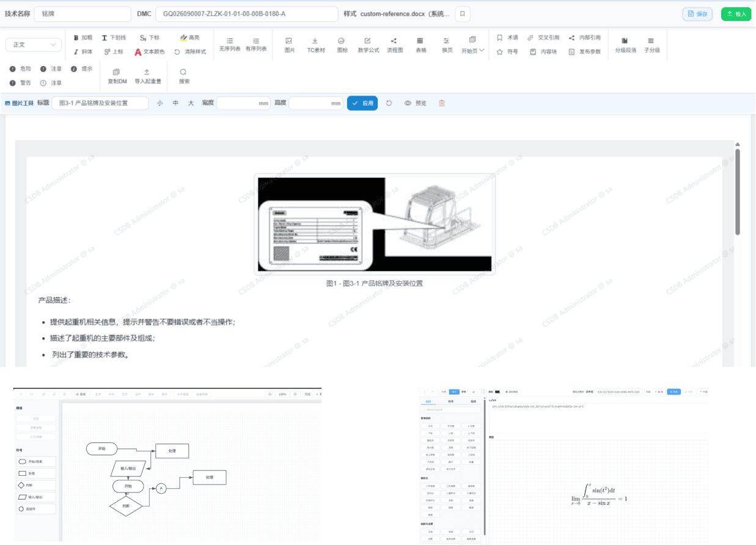Image resolution: width=756 pixels, height=545 pixels.
Task: Pick a 文本颜色 text color
Action: click(150, 52)
